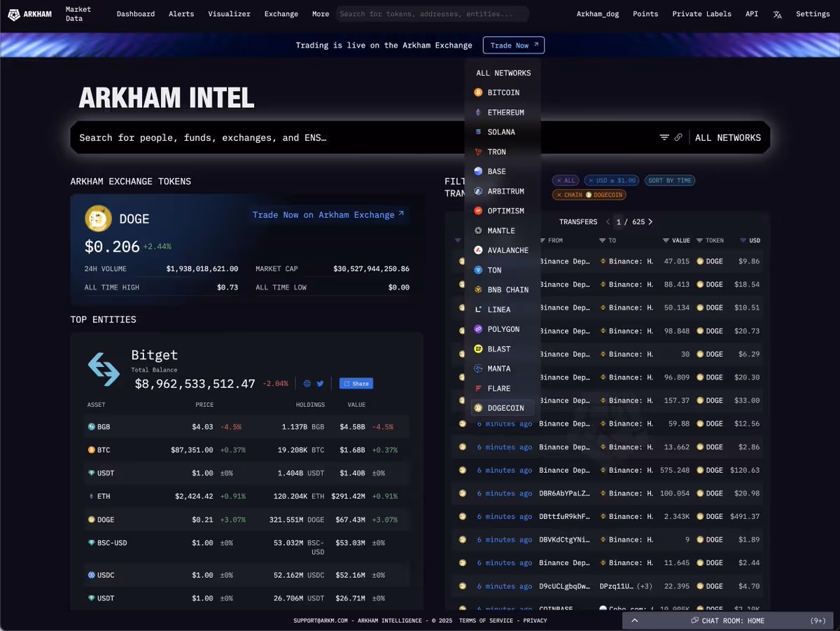
Task: Open the All Networks selector in search bar
Action: 728,137
